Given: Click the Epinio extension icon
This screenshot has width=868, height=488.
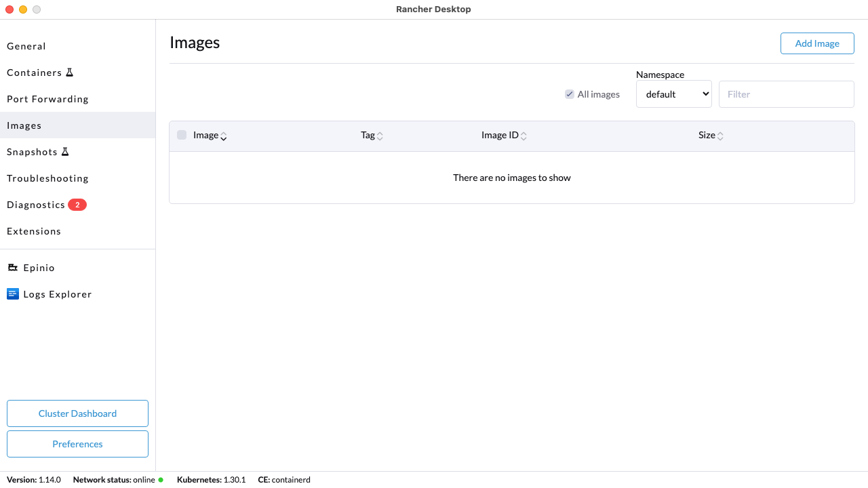Looking at the screenshot, I should [x=12, y=268].
